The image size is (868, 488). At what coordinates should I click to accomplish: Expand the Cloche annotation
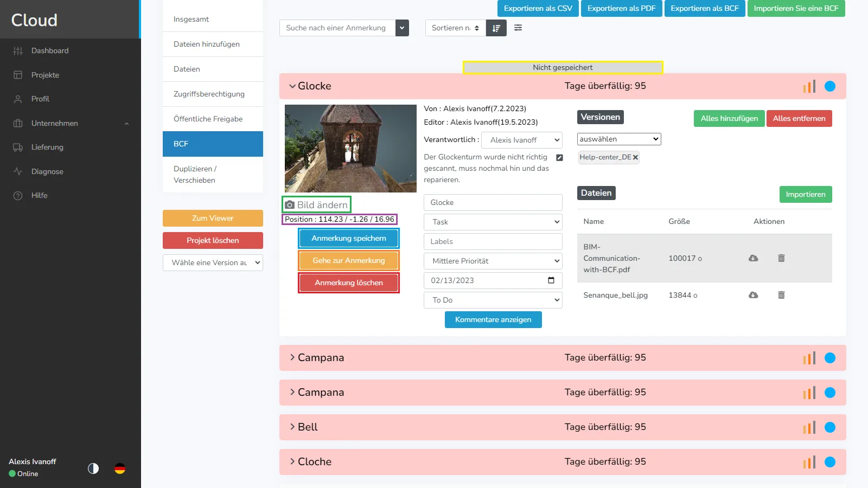coord(292,461)
